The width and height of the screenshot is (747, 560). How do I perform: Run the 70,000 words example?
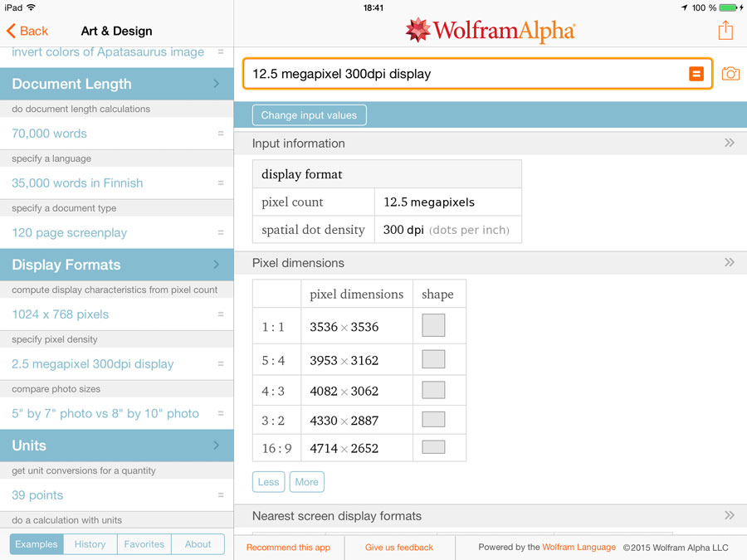pos(50,134)
